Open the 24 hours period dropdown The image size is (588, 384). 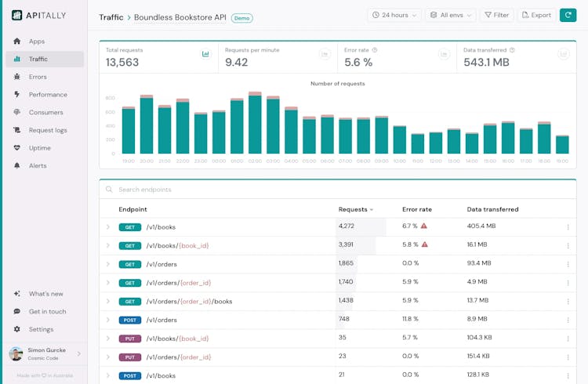coord(394,15)
